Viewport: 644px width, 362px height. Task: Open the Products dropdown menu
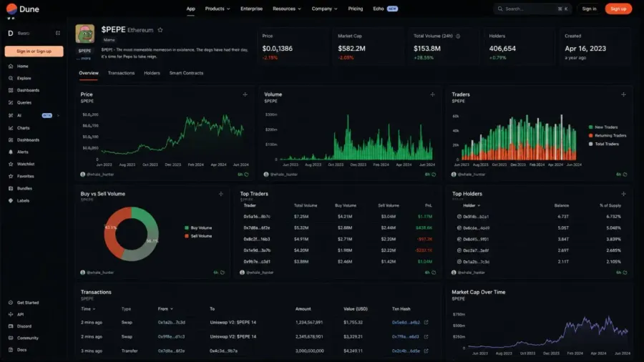(218, 9)
